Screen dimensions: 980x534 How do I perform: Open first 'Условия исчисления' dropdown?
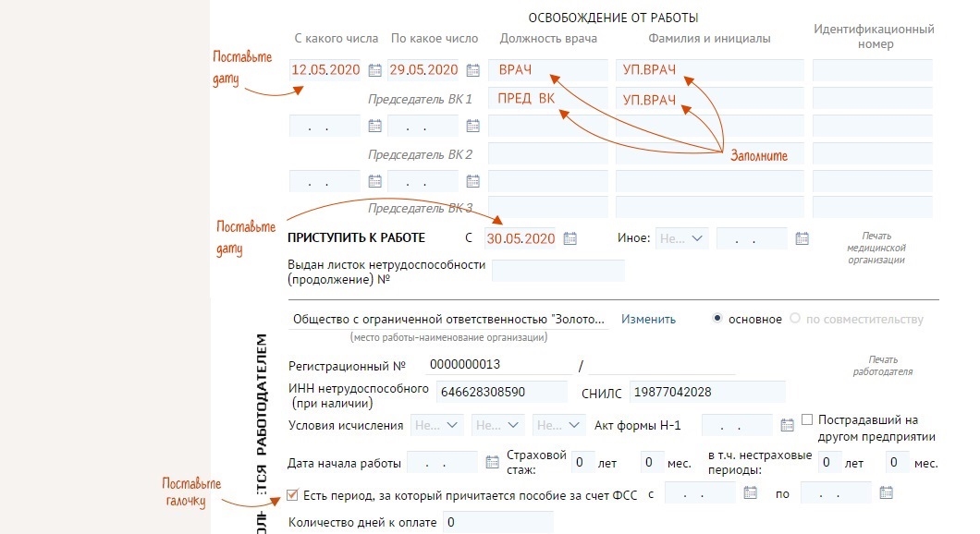pos(438,425)
